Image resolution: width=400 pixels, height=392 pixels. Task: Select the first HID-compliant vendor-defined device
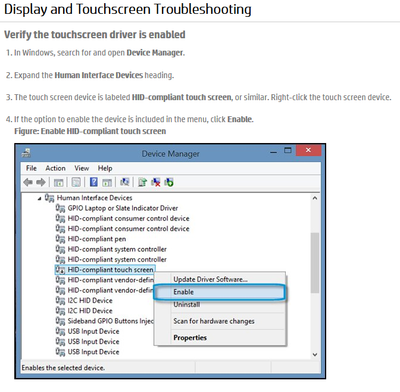(x=110, y=280)
